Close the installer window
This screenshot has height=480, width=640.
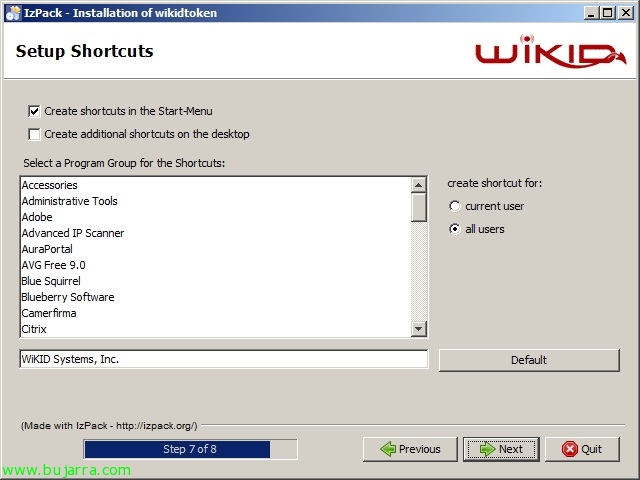click(x=626, y=13)
